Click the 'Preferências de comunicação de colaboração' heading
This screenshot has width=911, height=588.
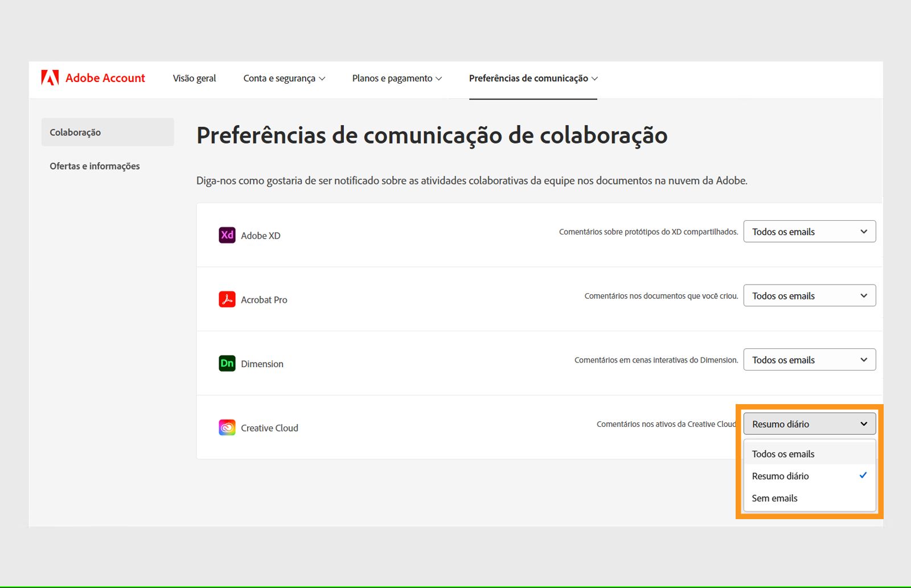point(432,135)
